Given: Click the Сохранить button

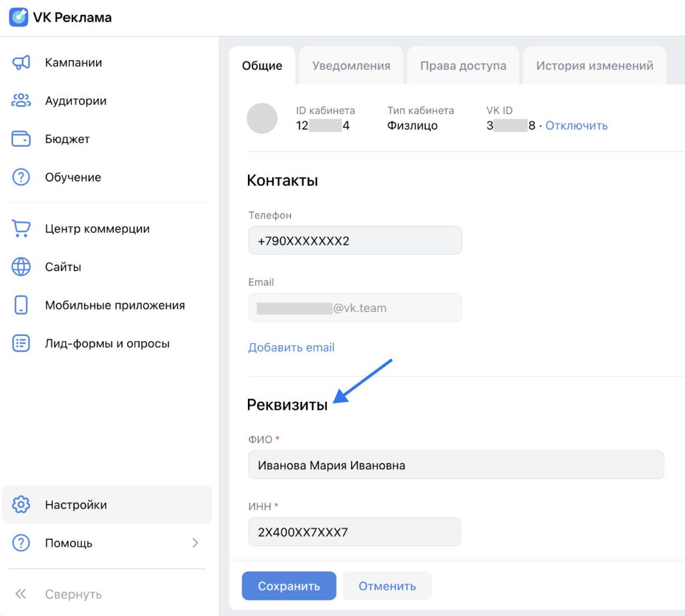Looking at the screenshot, I should coord(289,585).
